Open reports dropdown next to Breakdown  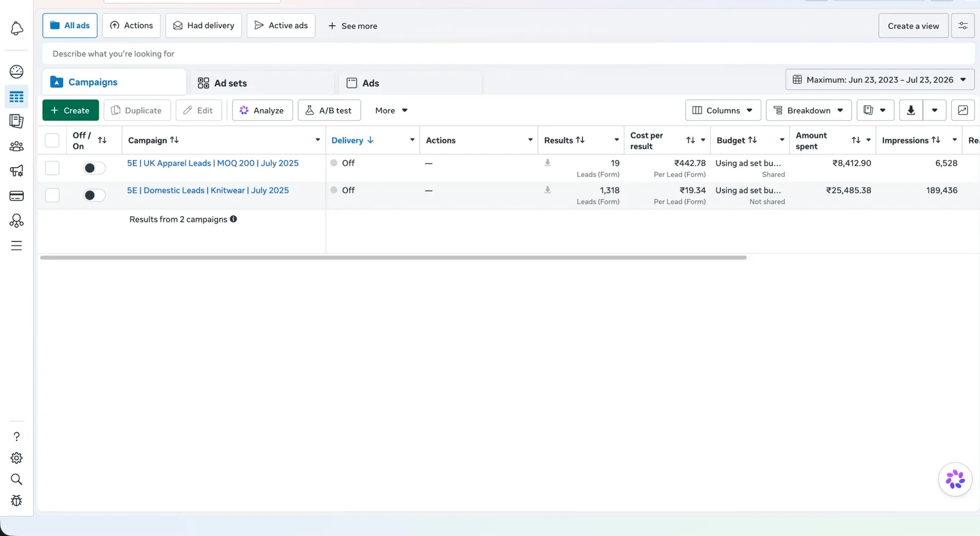coord(875,110)
